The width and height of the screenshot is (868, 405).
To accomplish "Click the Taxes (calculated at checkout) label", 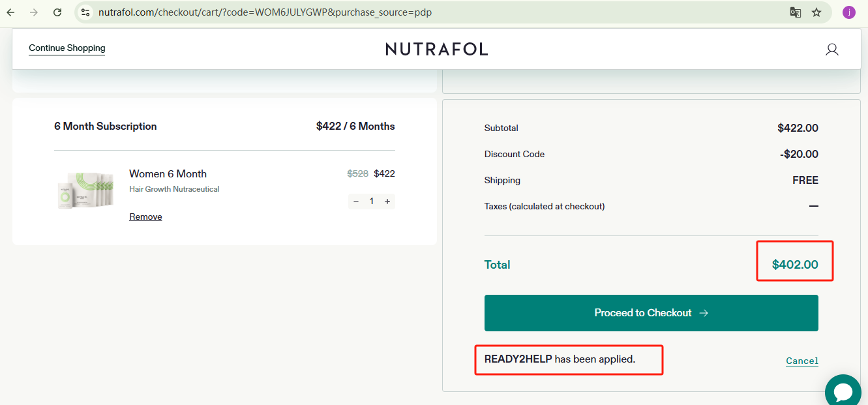I will pyautogui.click(x=545, y=206).
